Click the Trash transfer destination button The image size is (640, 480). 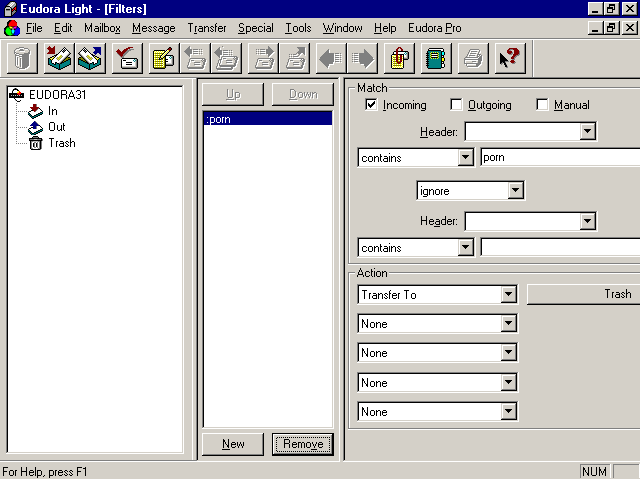tap(584, 294)
